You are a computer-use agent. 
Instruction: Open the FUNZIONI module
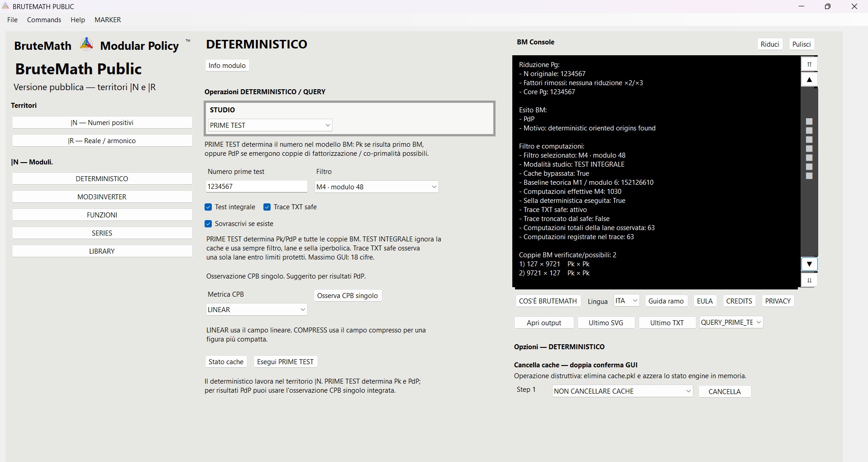coord(102,215)
